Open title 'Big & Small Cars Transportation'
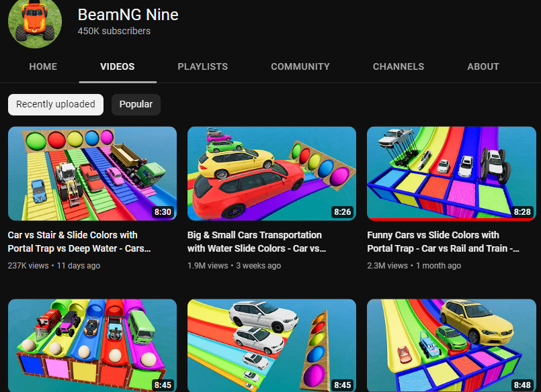Screen dimensions: 541x392 pos(257,242)
